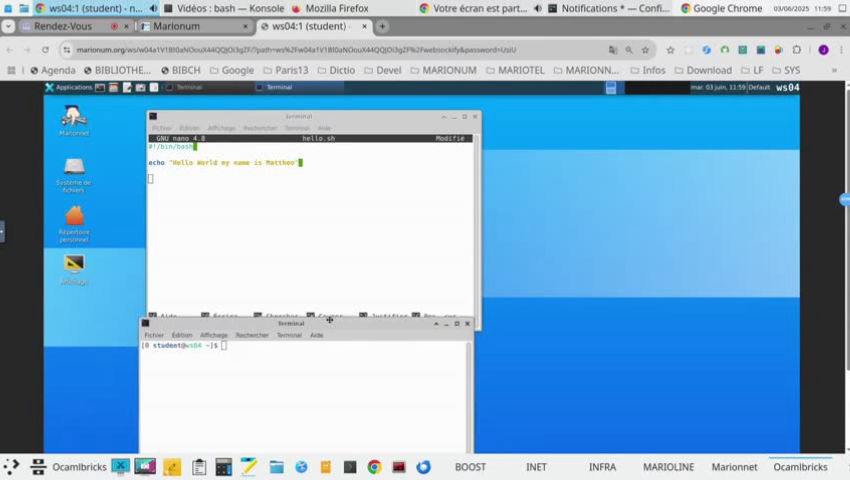Image resolution: width=850 pixels, height=480 pixels.
Task: Open the extensions puzzle icon
Action: click(x=796, y=50)
